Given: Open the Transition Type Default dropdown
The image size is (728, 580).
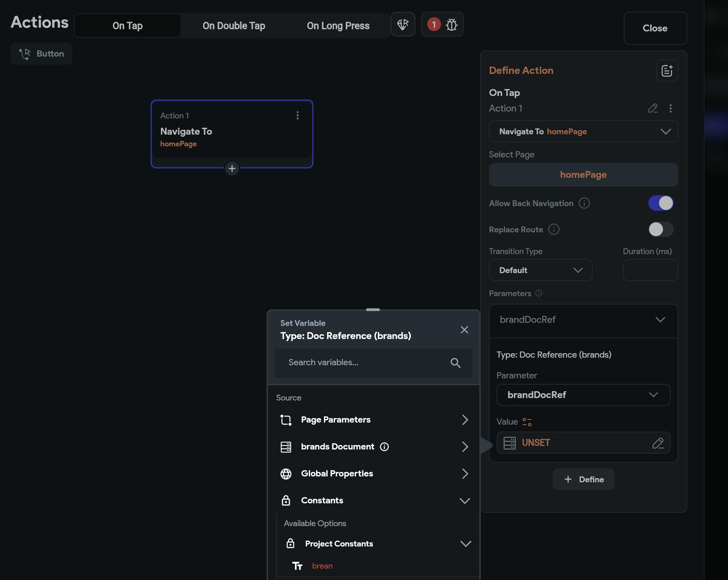Looking at the screenshot, I should tap(540, 270).
